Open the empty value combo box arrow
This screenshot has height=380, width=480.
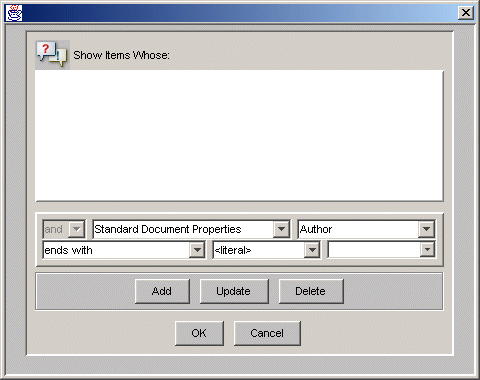click(427, 250)
